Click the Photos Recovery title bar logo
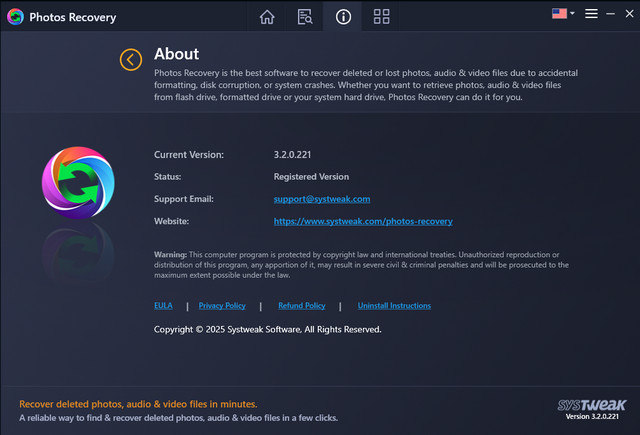The height and width of the screenshot is (435, 640). point(15,17)
